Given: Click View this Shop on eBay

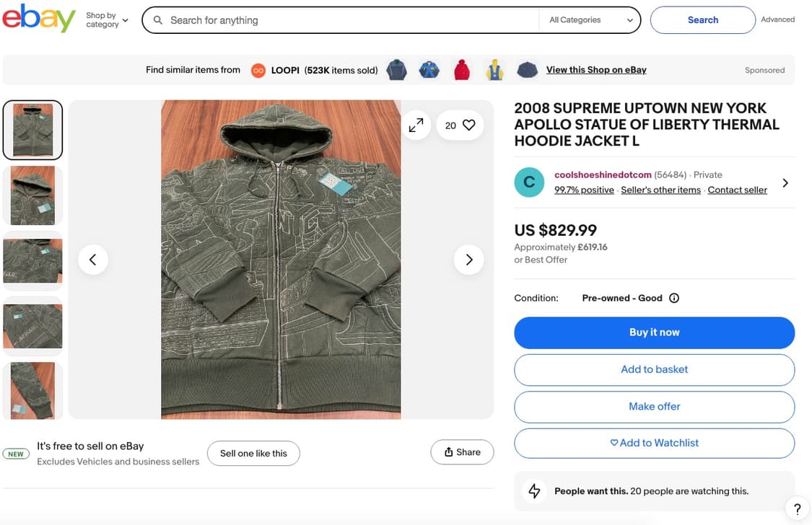Looking at the screenshot, I should click(596, 70).
